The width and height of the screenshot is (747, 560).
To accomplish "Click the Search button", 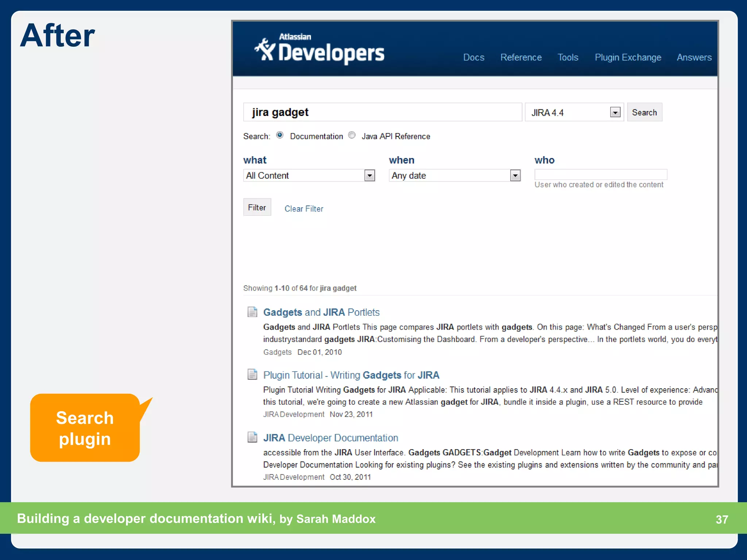I will pyautogui.click(x=645, y=112).
